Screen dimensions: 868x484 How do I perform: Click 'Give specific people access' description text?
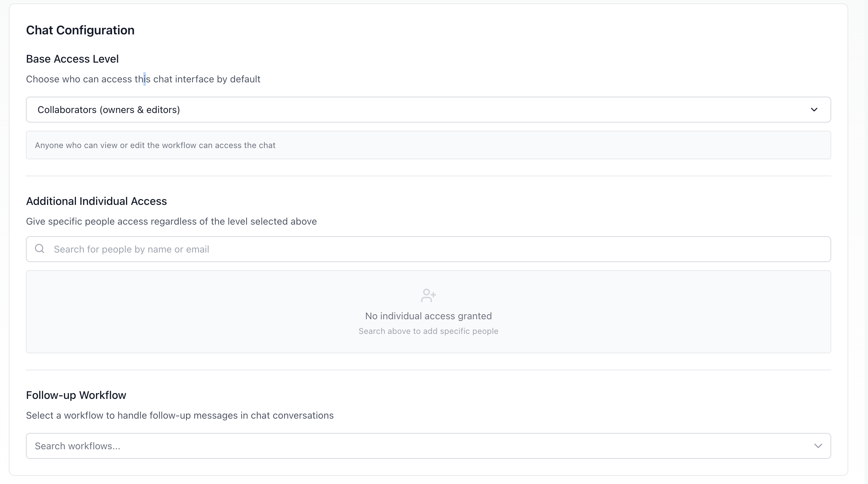171,222
